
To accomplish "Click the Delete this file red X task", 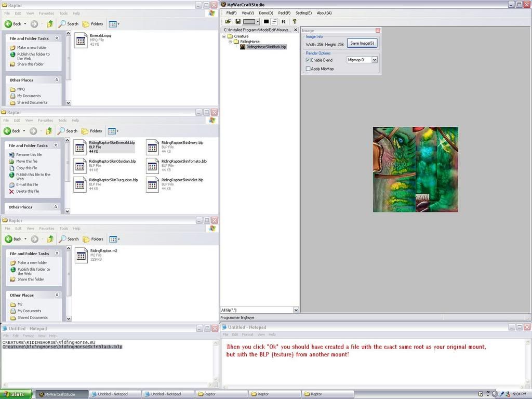I will pyautogui.click(x=11, y=191).
